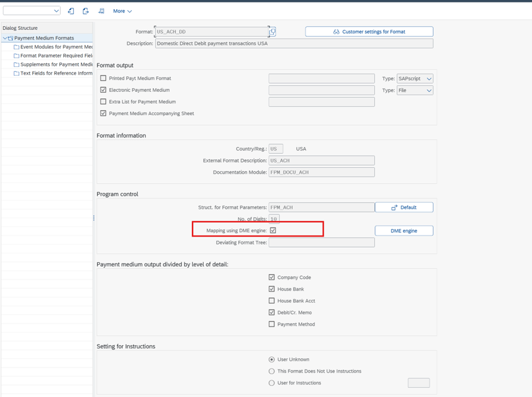
Task: Click folder icon of Supplements for Payment Medium
Action: [x=16, y=64]
